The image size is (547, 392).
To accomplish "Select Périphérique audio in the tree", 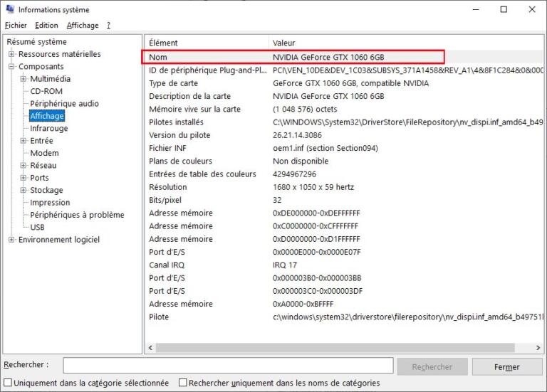I will (64, 104).
